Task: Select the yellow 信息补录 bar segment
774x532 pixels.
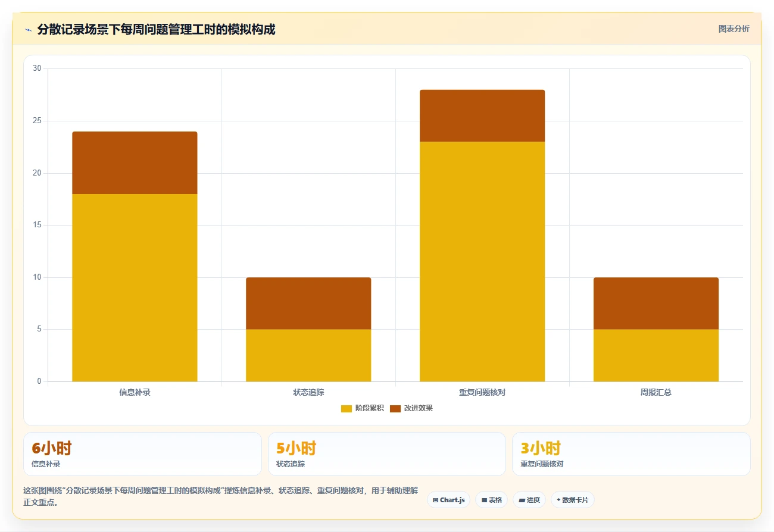Action: point(135,287)
